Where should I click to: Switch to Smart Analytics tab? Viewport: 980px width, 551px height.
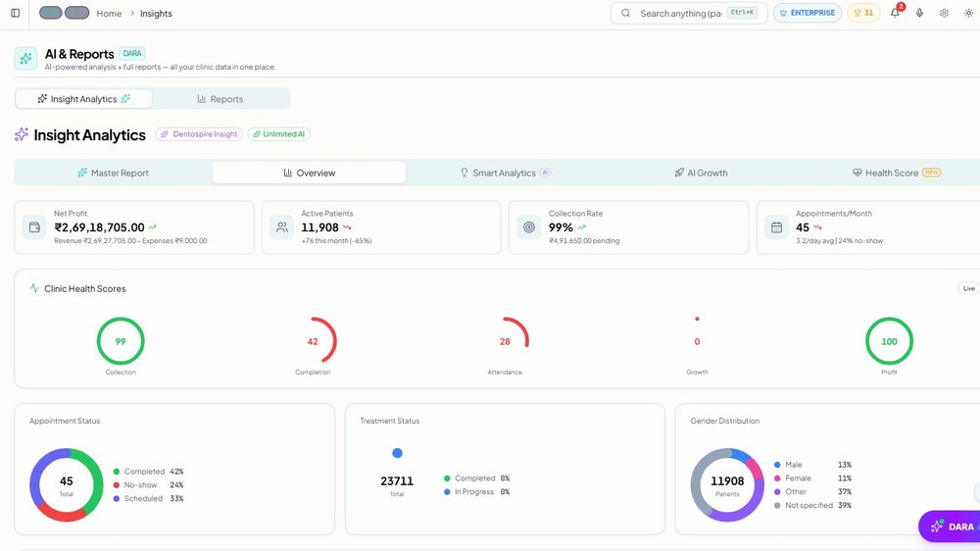[505, 173]
